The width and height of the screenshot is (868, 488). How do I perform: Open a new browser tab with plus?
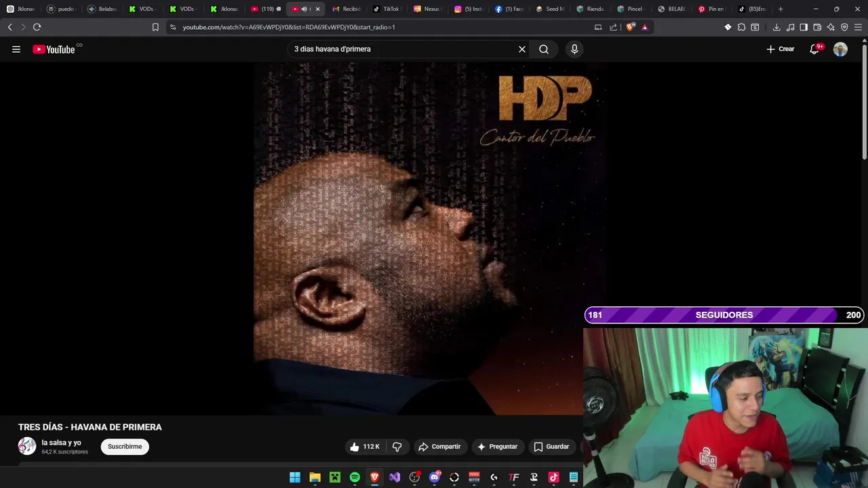(x=781, y=9)
